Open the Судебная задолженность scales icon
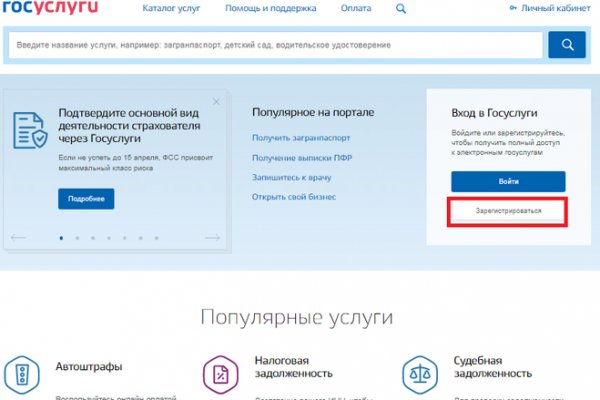 pyautogui.click(x=418, y=376)
